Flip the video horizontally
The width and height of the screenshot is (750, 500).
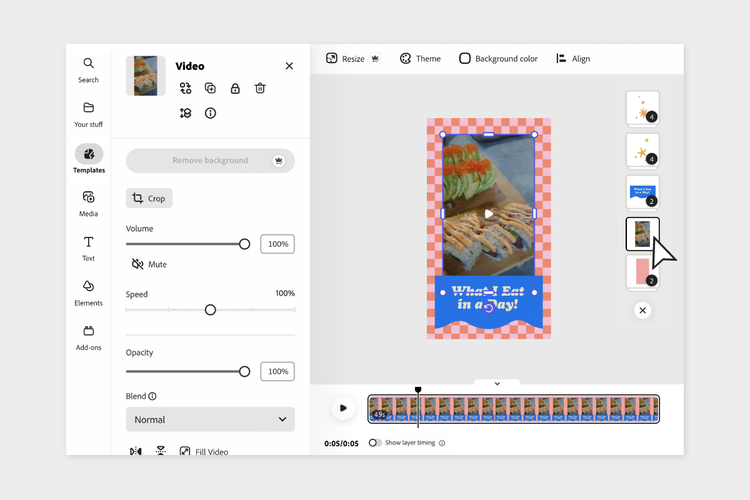pos(135,451)
